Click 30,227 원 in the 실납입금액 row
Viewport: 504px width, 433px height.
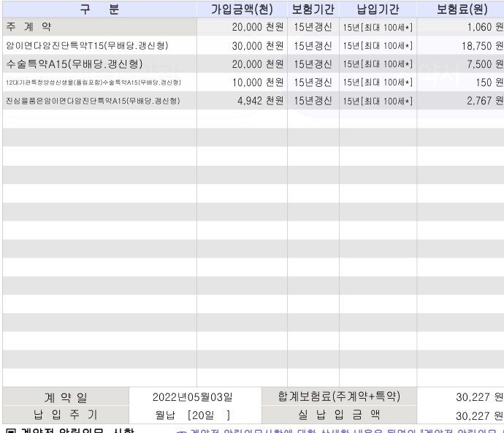point(480,416)
